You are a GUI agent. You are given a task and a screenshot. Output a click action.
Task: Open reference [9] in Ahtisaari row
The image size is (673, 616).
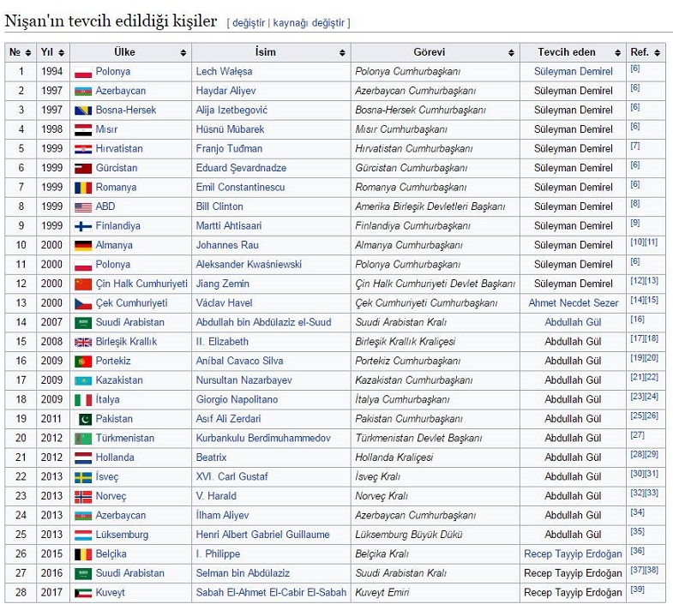[x=634, y=223]
